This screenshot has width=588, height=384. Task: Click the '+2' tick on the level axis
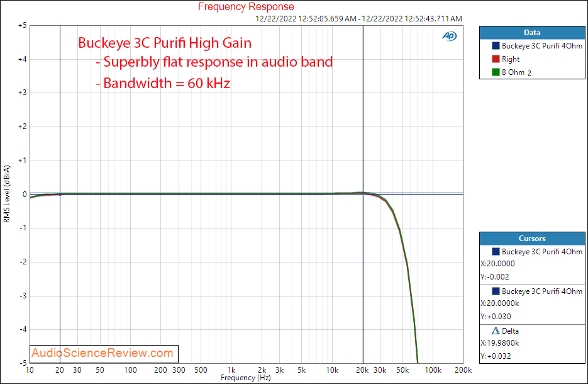tap(23, 127)
